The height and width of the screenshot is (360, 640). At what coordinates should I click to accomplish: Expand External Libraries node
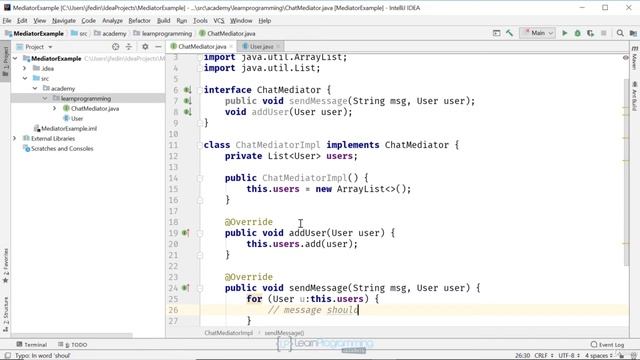(x=15, y=138)
